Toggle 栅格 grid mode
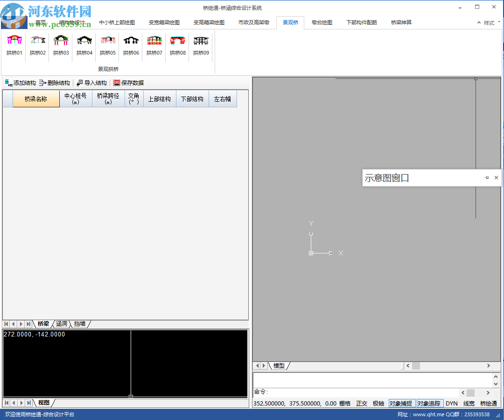This screenshot has width=504, height=420. (345, 404)
